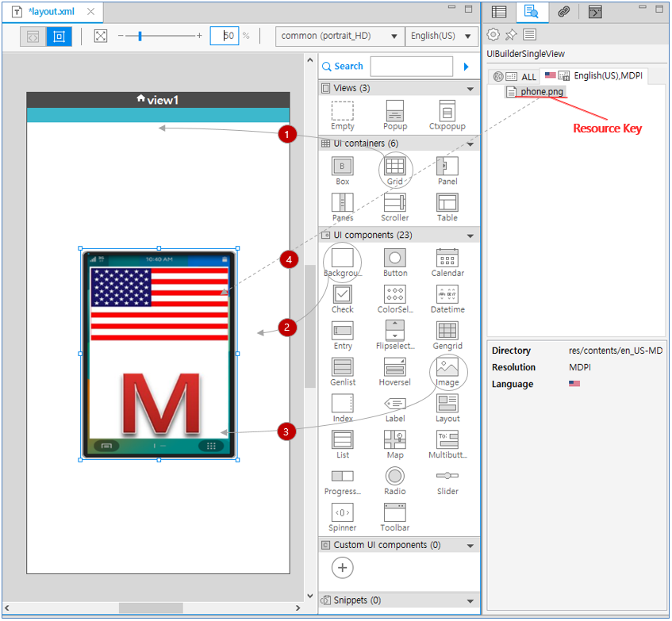Click the Genlist component icon
Viewport: 672px width, 621px height.
tap(342, 367)
